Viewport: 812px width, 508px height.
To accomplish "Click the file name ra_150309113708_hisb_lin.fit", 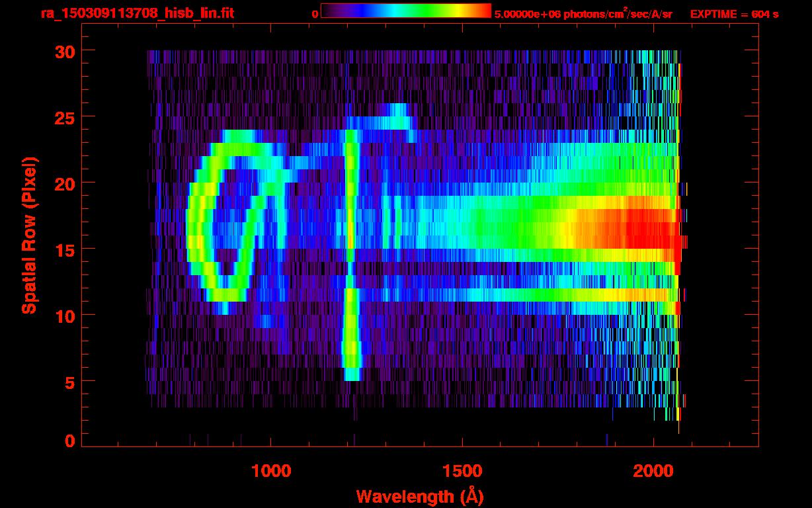I will (137, 13).
